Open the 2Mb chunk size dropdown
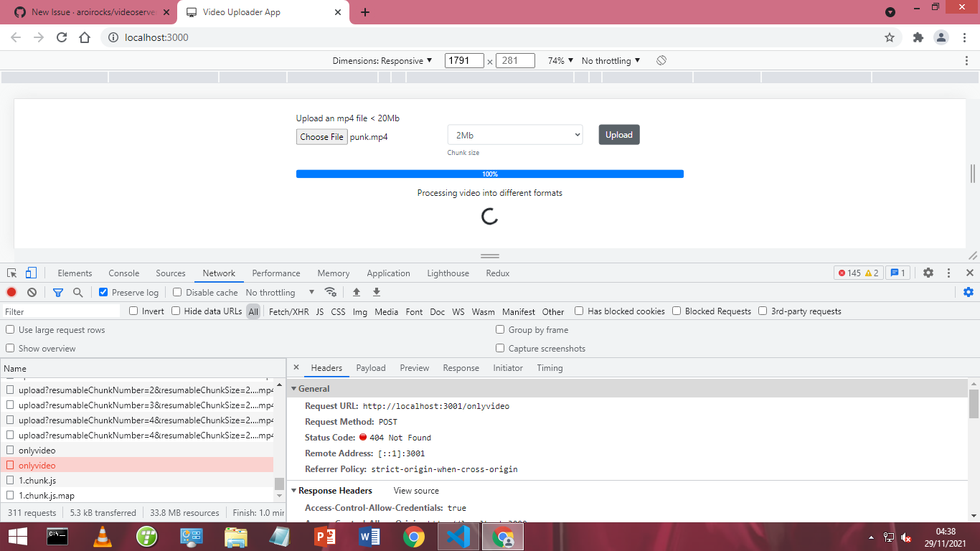Screen dimensions: 980x551 [x=515, y=135]
